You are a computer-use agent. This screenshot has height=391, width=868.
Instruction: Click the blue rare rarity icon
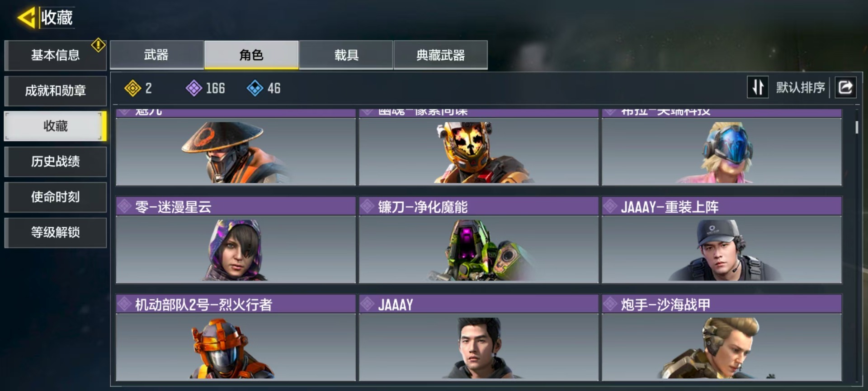pos(255,88)
